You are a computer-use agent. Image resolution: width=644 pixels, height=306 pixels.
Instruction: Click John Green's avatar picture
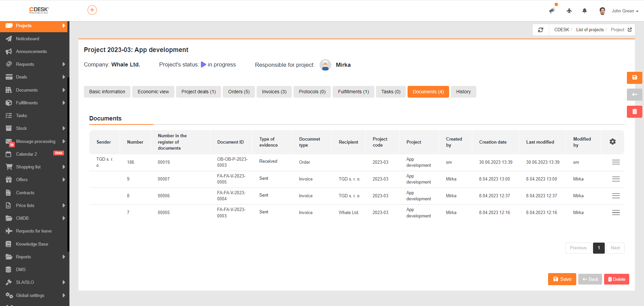tap(602, 11)
